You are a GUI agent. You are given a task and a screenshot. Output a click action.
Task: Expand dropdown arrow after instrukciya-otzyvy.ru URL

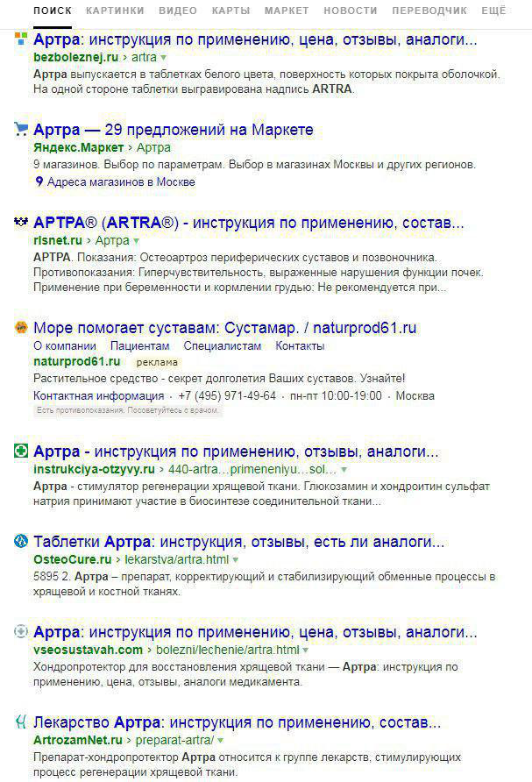tap(344, 470)
